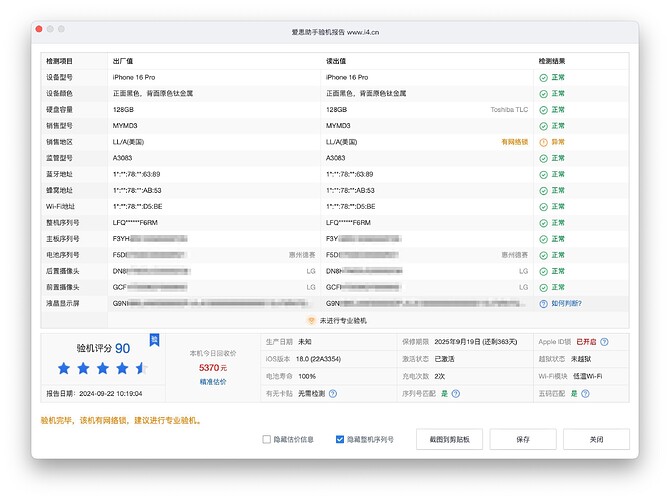Click 异常 result in 销售地区 row

click(558, 142)
